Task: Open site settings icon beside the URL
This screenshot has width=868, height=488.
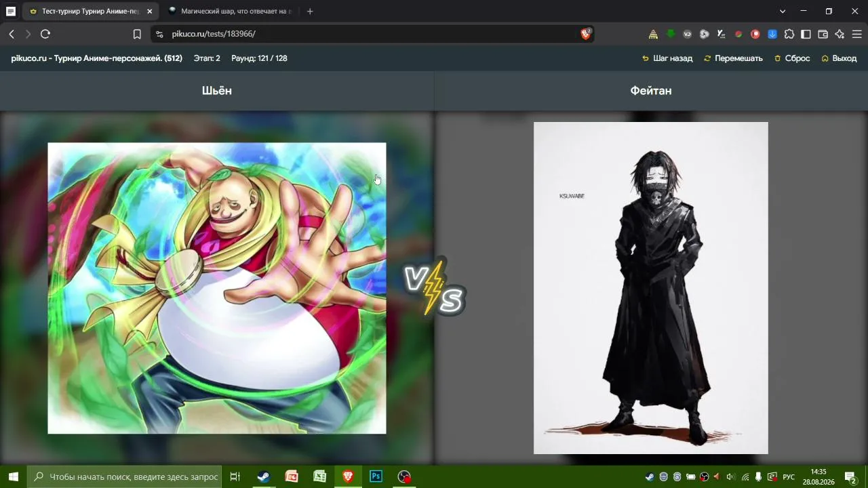Action: (159, 34)
